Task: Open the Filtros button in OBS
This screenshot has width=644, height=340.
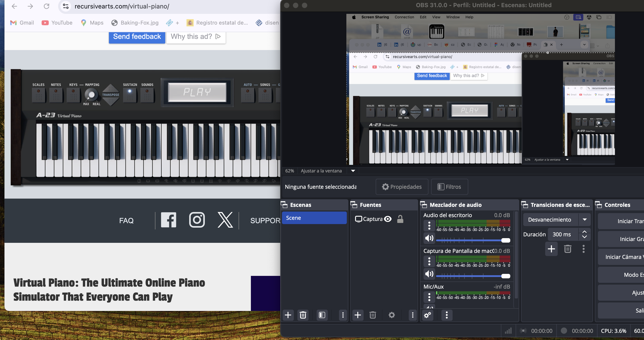Action: [x=449, y=187]
